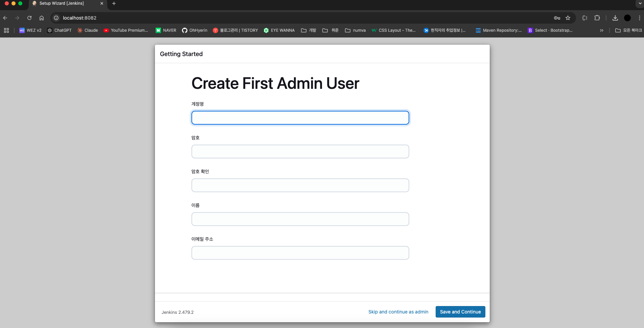This screenshot has height=328, width=644.
Task: Reload the Jenkins setup page
Action: (x=29, y=18)
